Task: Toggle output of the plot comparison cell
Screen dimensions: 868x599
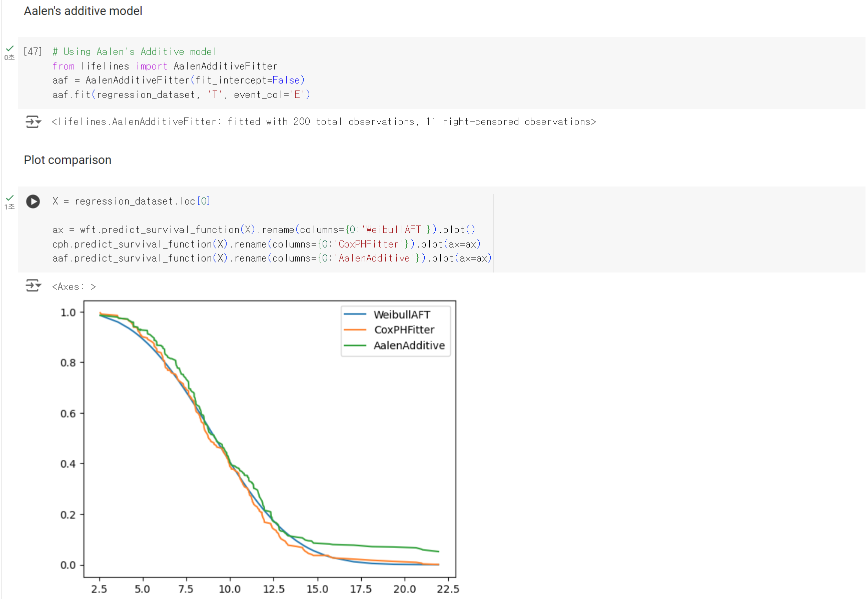Action: click(33, 285)
